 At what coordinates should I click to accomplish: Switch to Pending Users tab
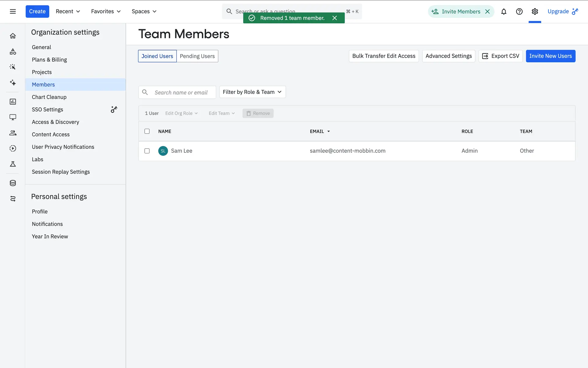(197, 56)
